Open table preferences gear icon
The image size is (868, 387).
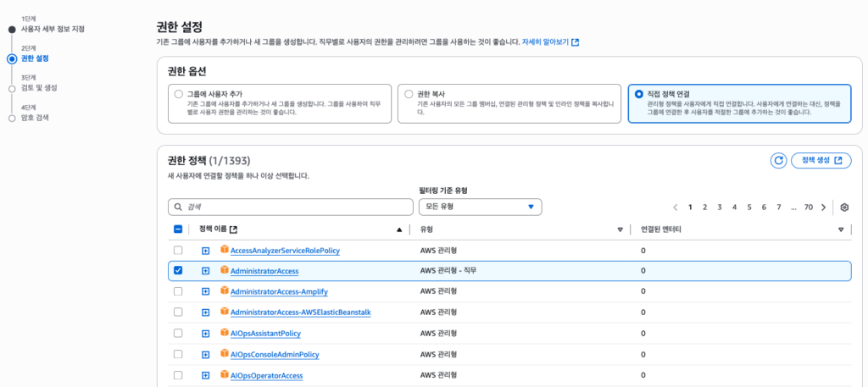(844, 207)
